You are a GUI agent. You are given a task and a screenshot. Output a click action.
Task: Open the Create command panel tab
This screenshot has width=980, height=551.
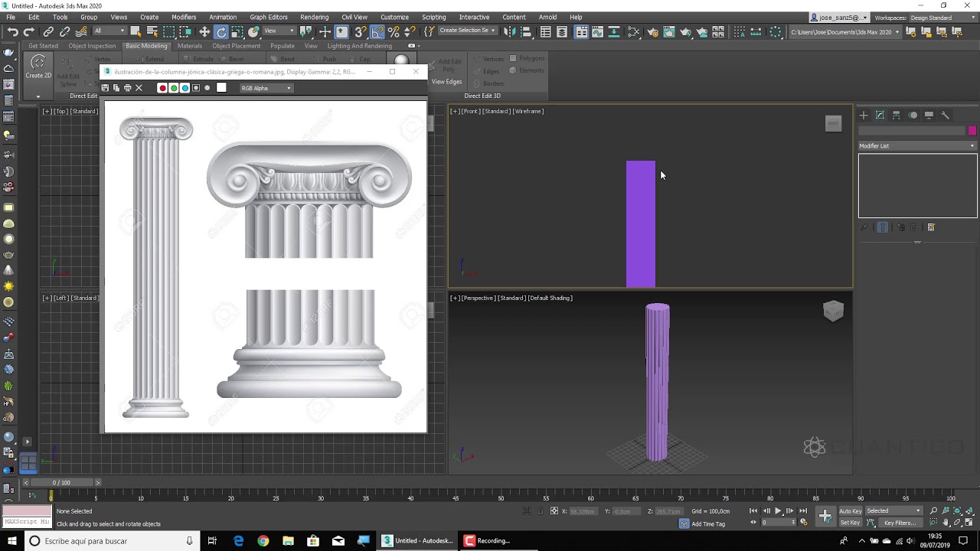[x=864, y=116]
